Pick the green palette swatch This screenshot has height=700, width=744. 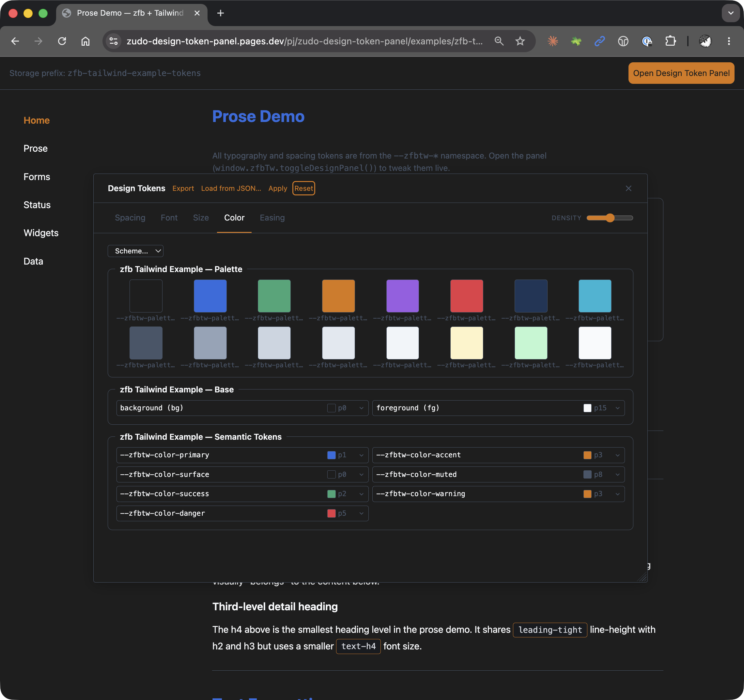click(x=274, y=296)
